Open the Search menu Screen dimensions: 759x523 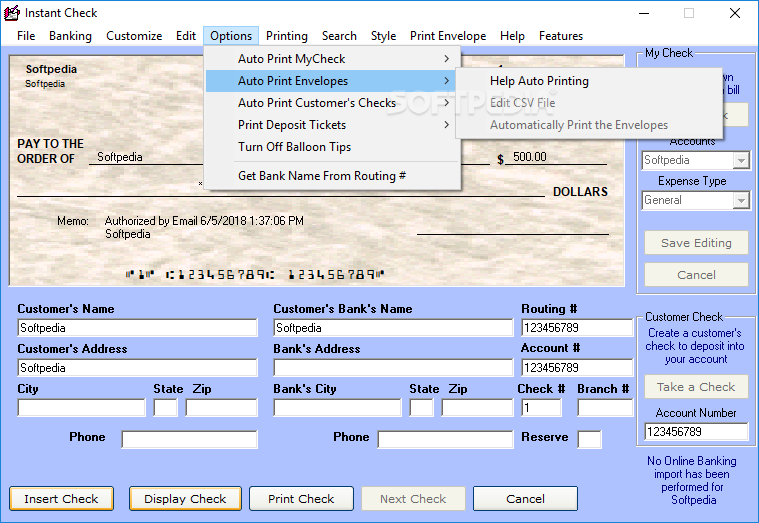339,36
